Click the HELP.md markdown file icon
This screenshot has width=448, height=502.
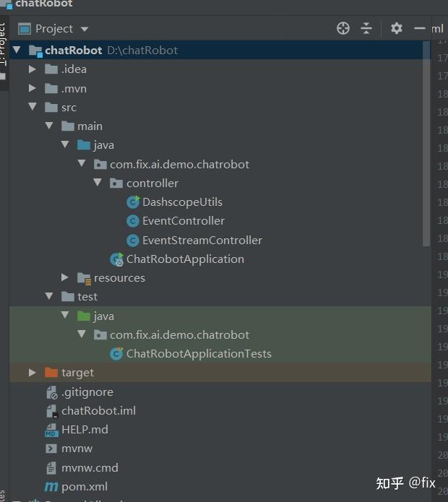point(51,430)
